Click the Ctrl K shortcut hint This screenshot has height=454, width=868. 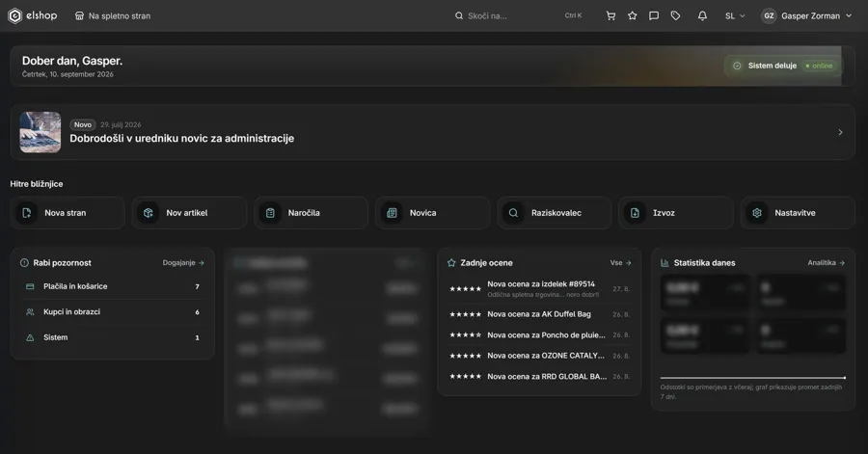[x=573, y=16]
